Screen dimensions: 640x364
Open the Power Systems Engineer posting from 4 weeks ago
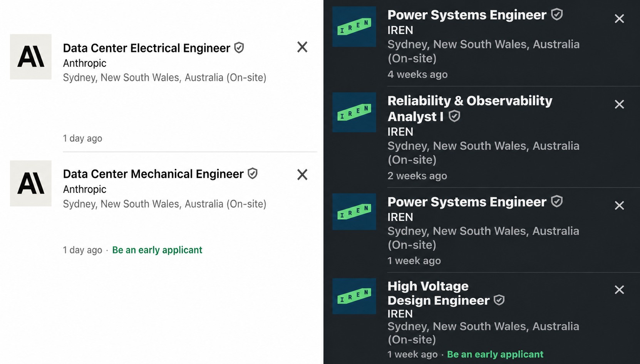coord(467,15)
